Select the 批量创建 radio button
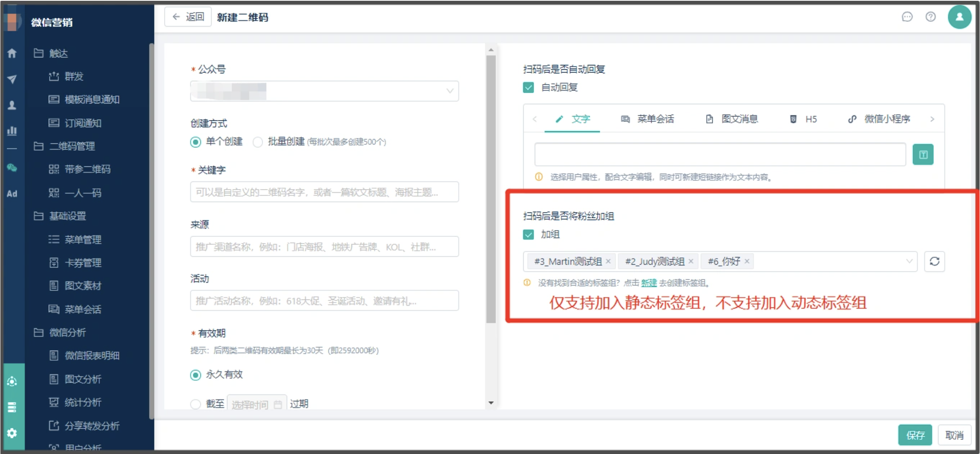The width and height of the screenshot is (980, 454). coord(258,142)
